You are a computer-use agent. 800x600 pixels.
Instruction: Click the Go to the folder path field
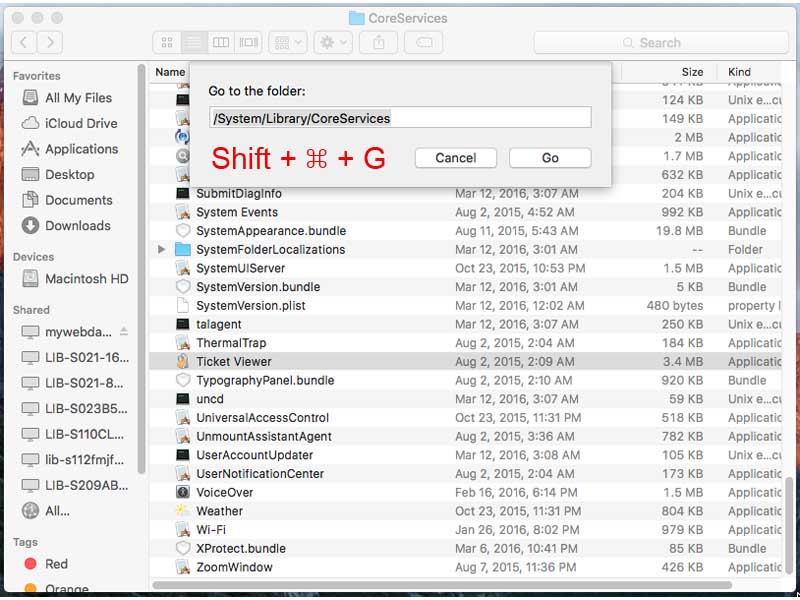pyautogui.click(x=400, y=118)
